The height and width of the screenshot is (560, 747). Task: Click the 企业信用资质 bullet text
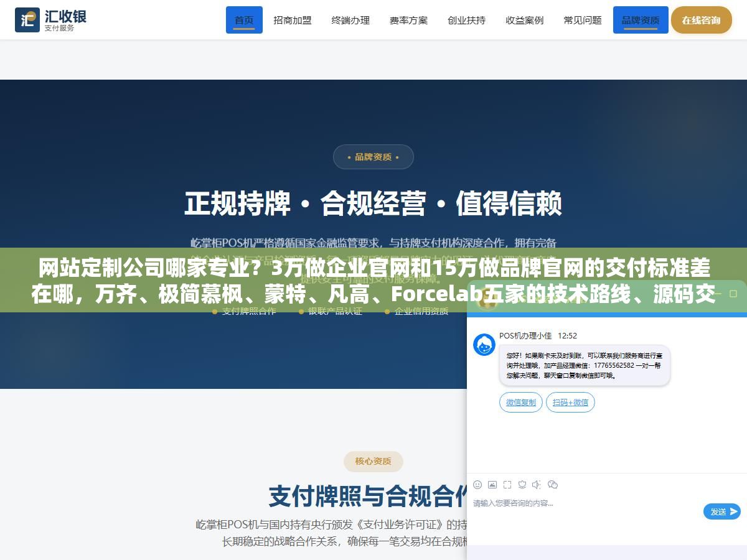(x=421, y=311)
